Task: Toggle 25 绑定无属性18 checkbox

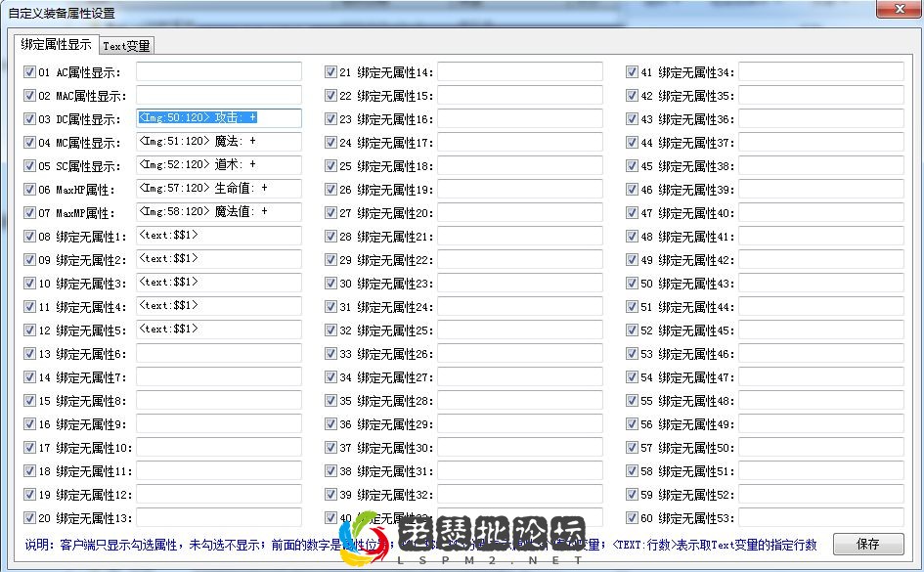Action: click(330, 166)
